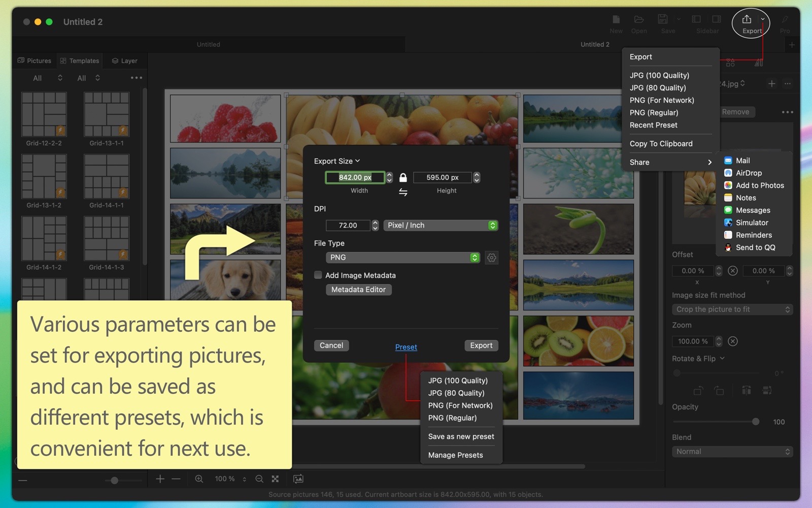Click the flip horizontal icon
This screenshot has width=812, height=508.
[747, 390]
